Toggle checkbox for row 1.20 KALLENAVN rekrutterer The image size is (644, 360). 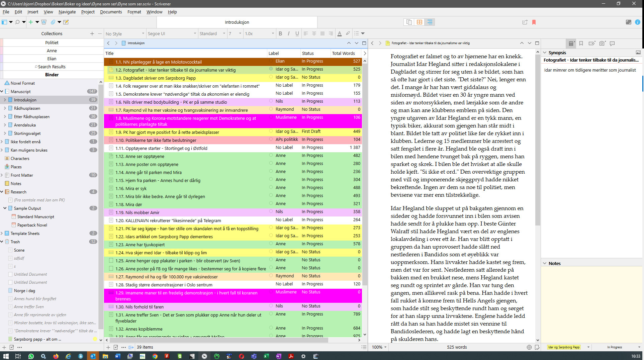point(111,220)
